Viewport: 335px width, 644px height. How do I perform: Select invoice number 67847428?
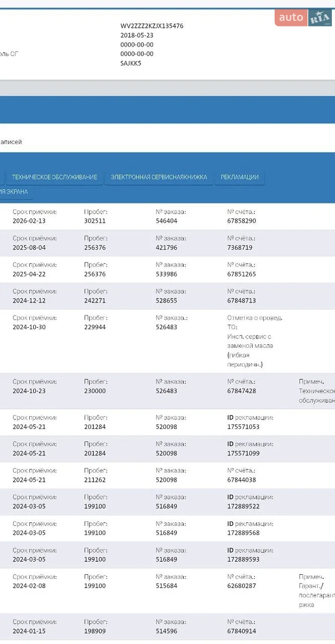tap(242, 391)
